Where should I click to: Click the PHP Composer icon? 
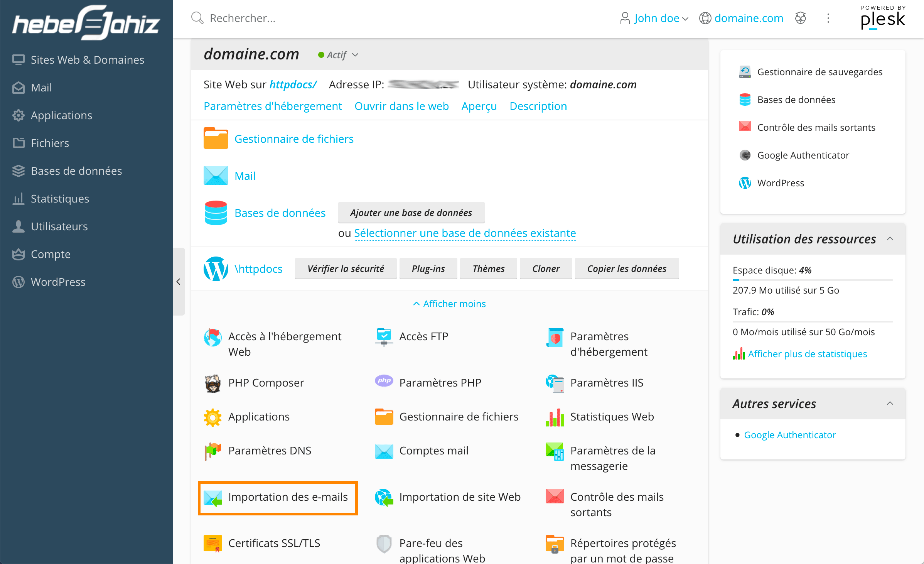coord(212,383)
